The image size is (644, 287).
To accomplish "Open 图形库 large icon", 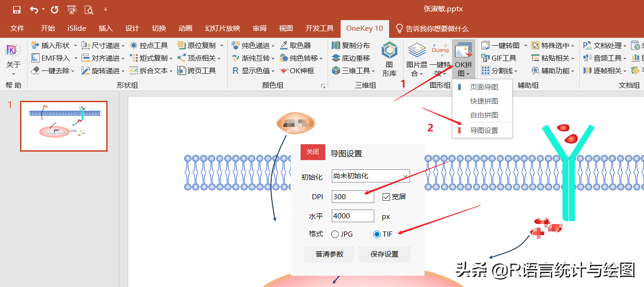I will coord(390,51).
